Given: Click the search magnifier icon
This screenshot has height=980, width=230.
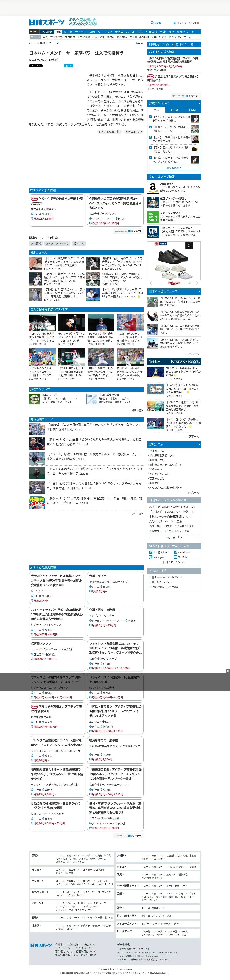Looking at the screenshot, I should pyautogui.click(x=152, y=23).
